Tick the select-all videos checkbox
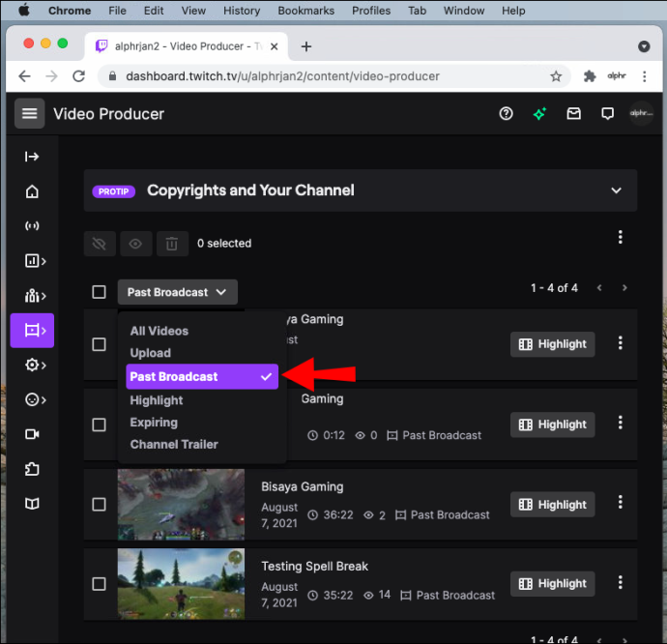 pos(100,292)
